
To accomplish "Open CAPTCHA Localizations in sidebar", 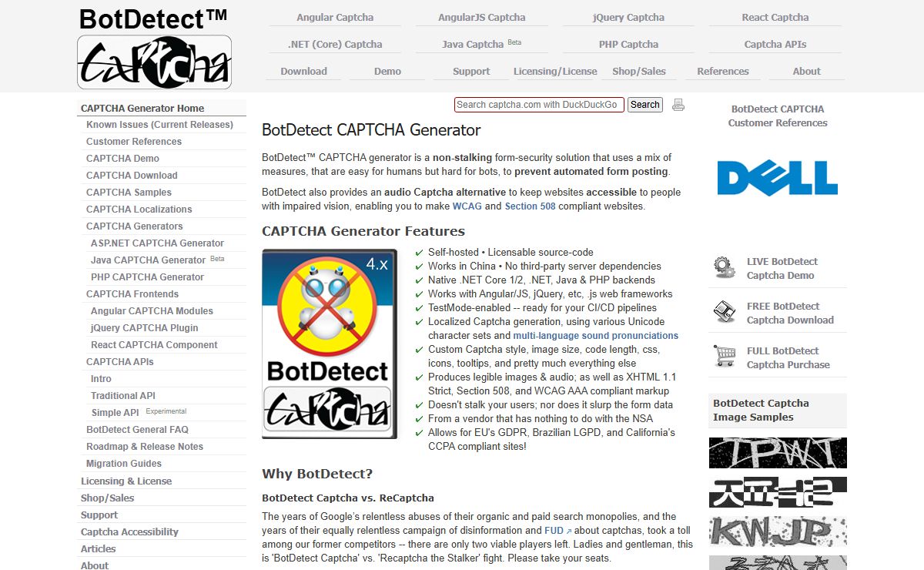I will click(139, 210).
